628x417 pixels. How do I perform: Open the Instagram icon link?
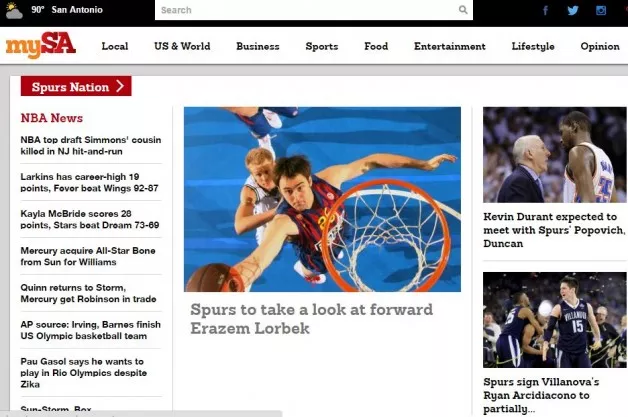601,11
